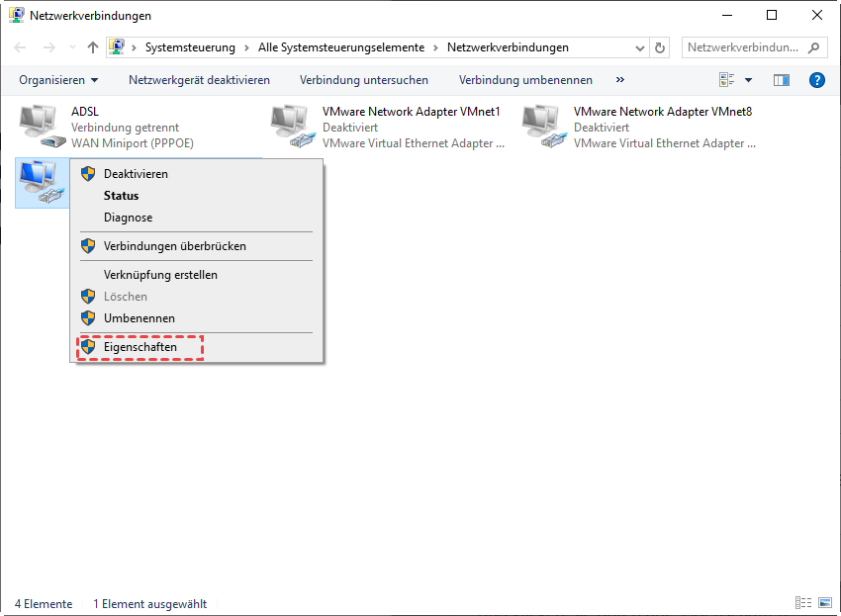Click the ADSL connection name text
Screen dimensions: 841x616
[x=85, y=112]
